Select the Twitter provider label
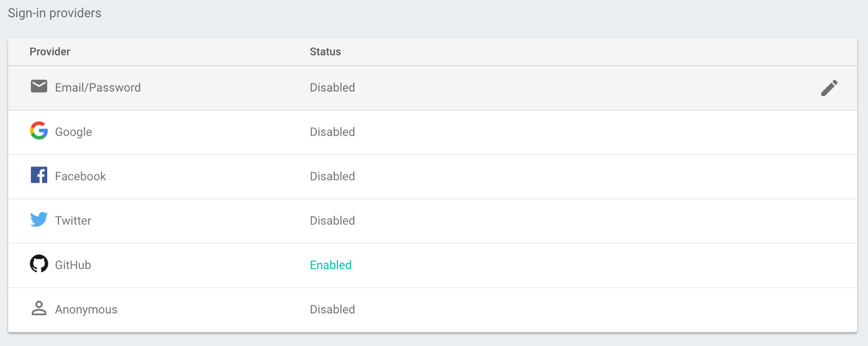Viewport: 868px width, 346px height. click(x=73, y=221)
